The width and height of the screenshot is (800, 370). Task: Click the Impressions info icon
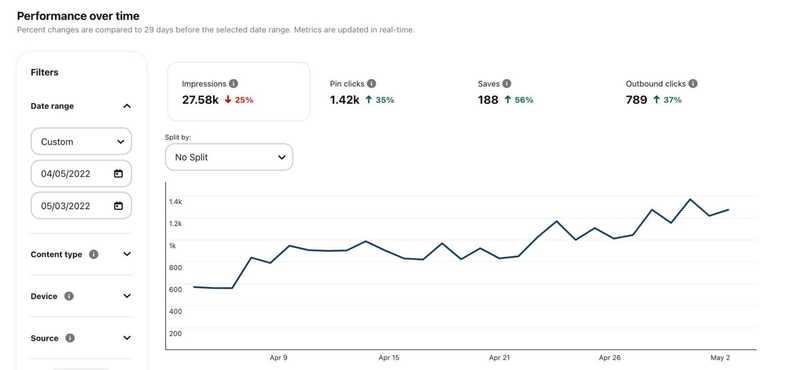tap(233, 84)
